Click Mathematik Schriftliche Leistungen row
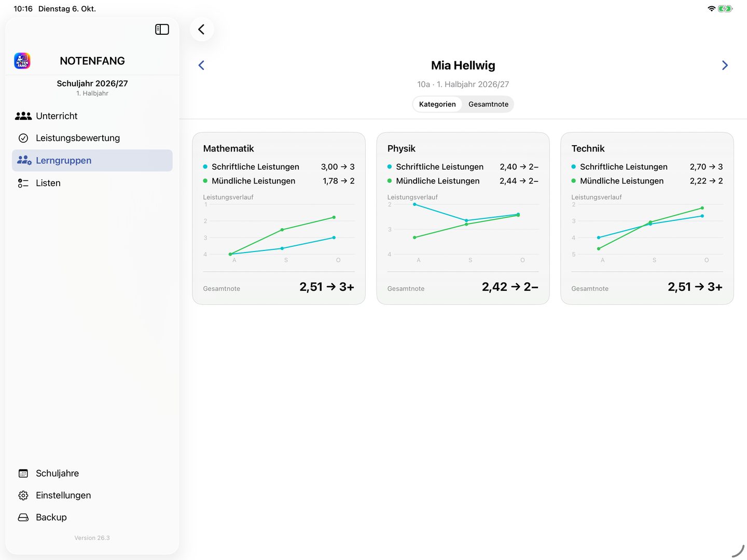The width and height of the screenshot is (747, 560). click(x=279, y=167)
